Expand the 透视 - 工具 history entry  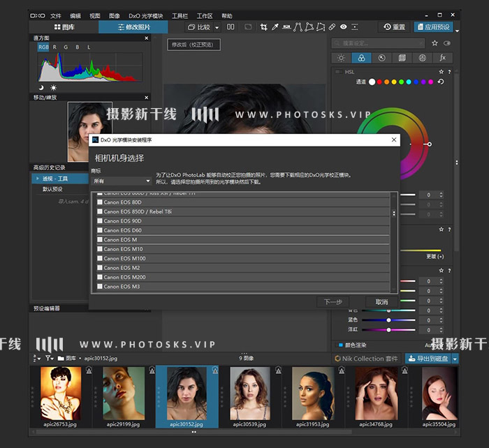[38, 179]
